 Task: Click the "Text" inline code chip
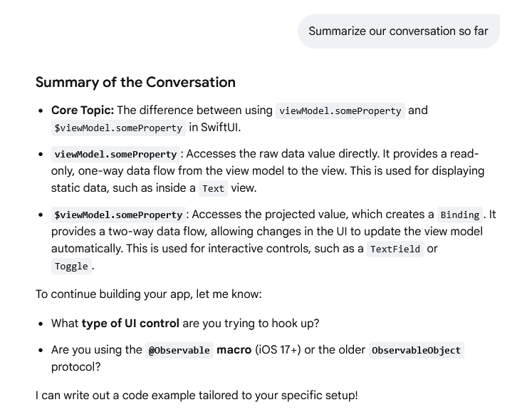213,188
